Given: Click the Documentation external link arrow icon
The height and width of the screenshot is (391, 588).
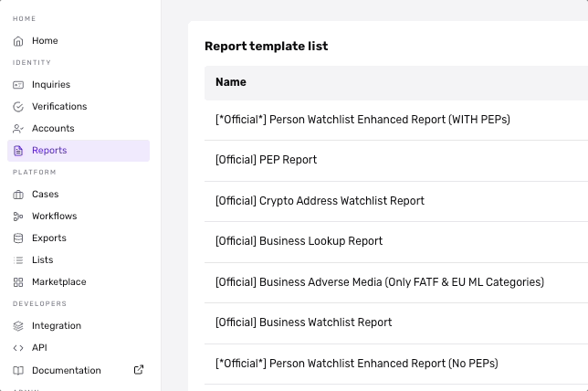Looking at the screenshot, I should 139,370.
